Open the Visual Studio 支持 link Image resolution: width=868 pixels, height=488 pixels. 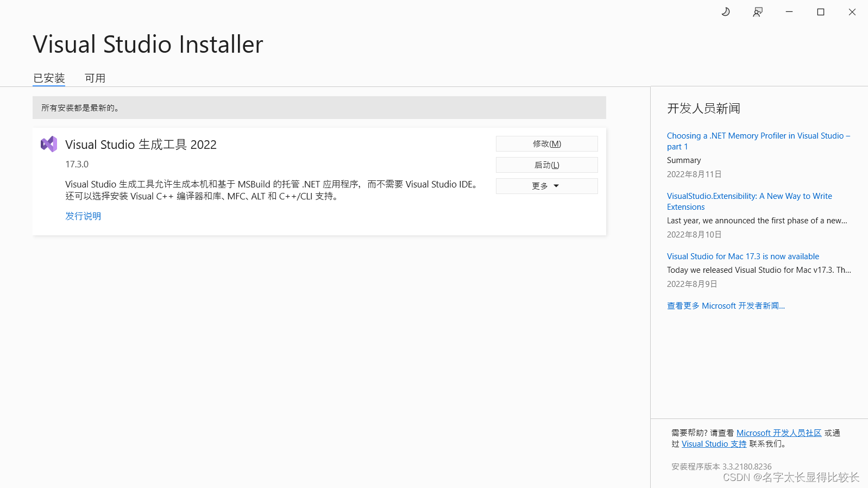click(x=714, y=443)
